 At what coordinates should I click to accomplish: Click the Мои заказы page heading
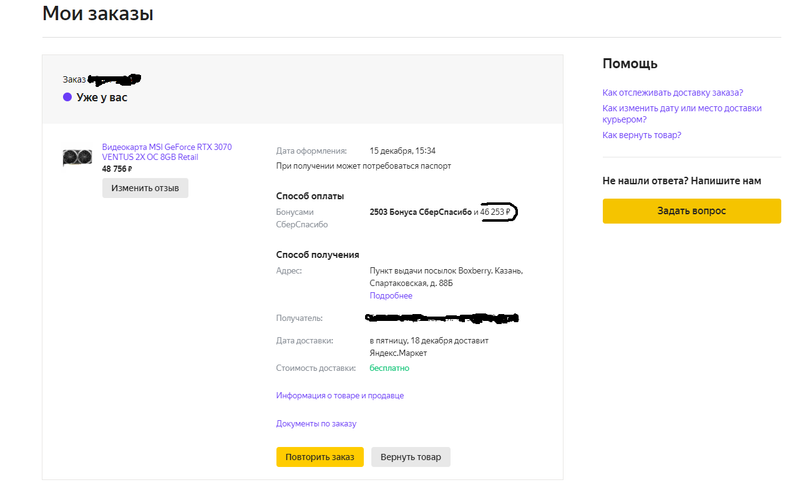click(x=97, y=14)
